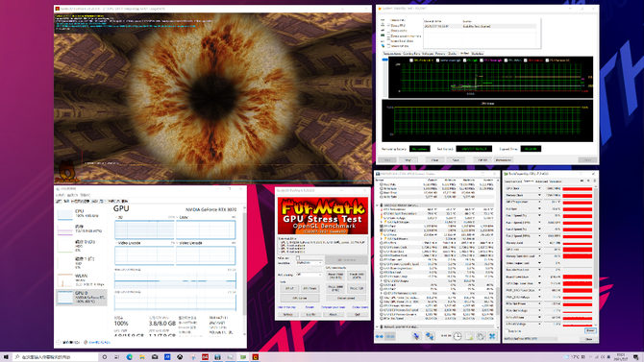This screenshot has height=362, width=644.
Task: Click the HWiNFO clock timer icon
Action: pyautogui.click(x=458, y=336)
